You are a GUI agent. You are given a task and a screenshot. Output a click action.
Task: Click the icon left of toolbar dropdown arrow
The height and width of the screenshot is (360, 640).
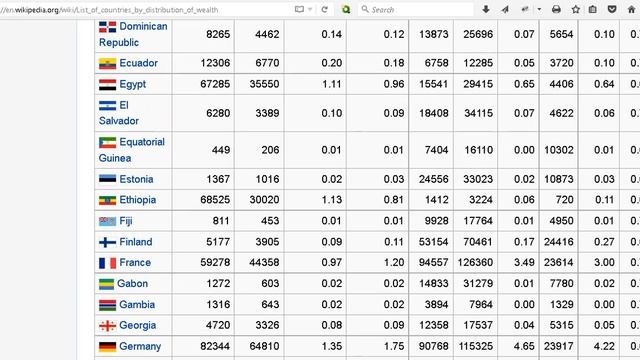pyautogui.click(x=525, y=9)
